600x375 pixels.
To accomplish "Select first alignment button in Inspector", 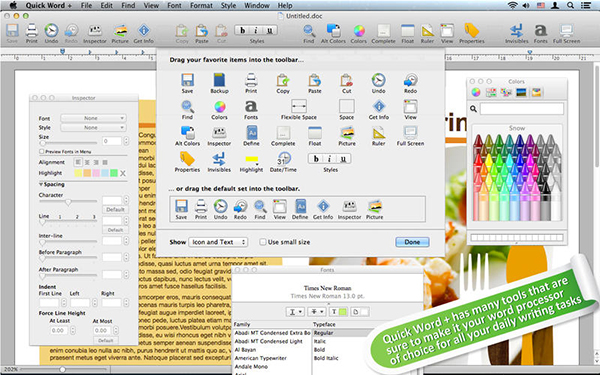I will (78, 162).
